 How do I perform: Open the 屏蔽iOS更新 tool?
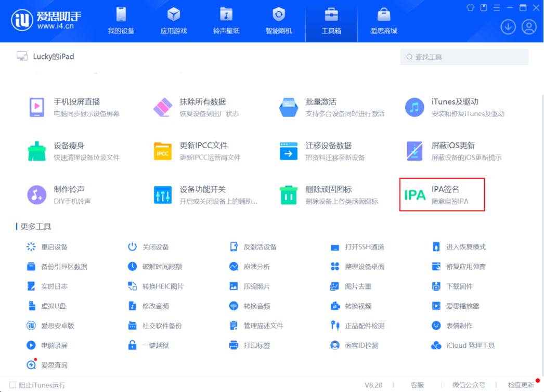point(454,151)
